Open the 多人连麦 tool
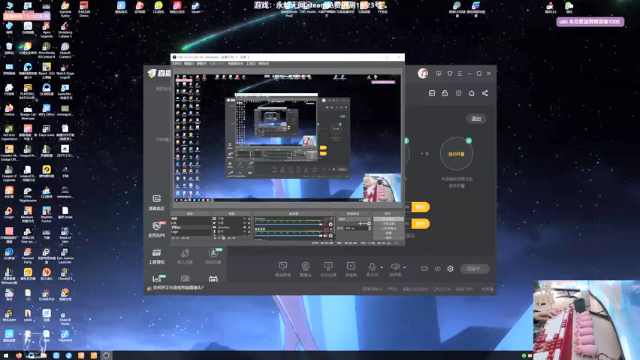The height and width of the screenshot is (360, 640). [x=184, y=256]
